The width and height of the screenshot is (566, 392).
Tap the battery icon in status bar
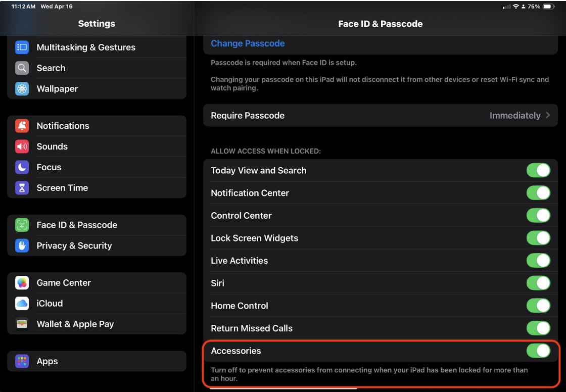click(x=549, y=7)
